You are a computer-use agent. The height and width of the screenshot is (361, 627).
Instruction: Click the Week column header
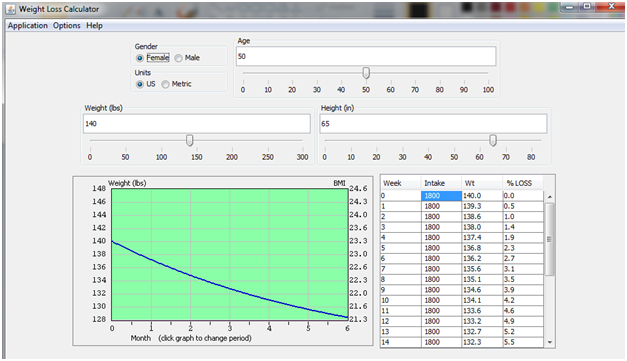coord(401,183)
